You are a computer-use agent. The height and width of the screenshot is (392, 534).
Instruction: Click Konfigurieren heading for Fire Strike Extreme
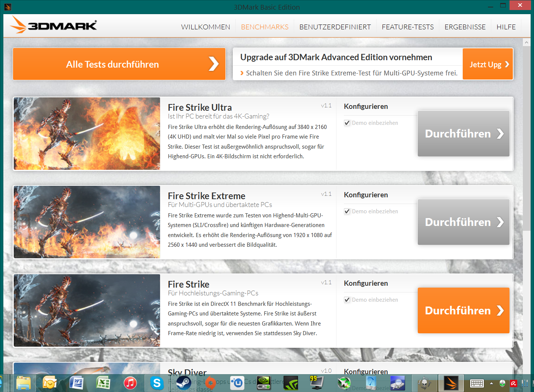tap(366, 195)
